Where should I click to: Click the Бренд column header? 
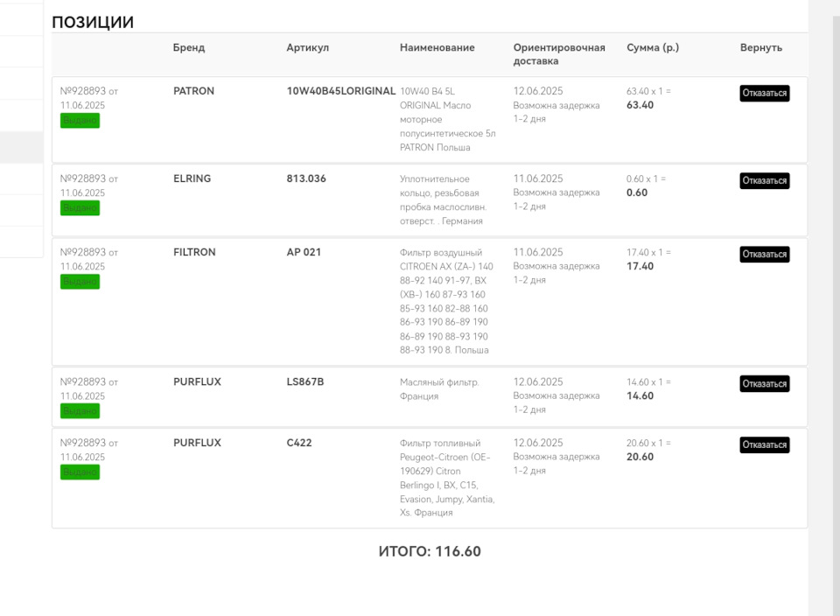(189, 48)
